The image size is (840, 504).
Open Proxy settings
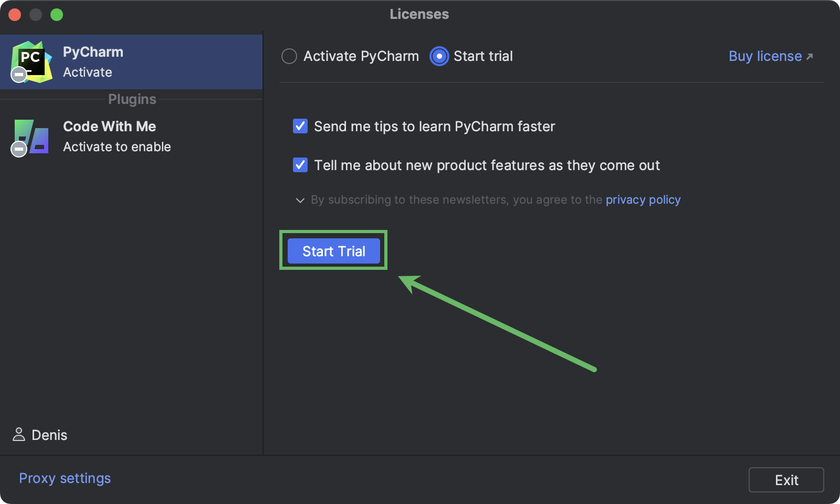coord(64,478)
